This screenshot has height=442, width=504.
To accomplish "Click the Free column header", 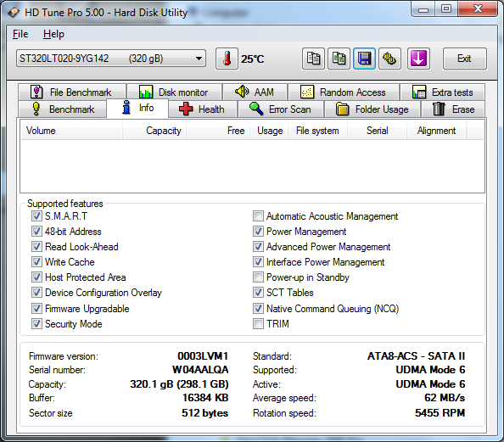I will pyautogui.click(x=218, y=131).
